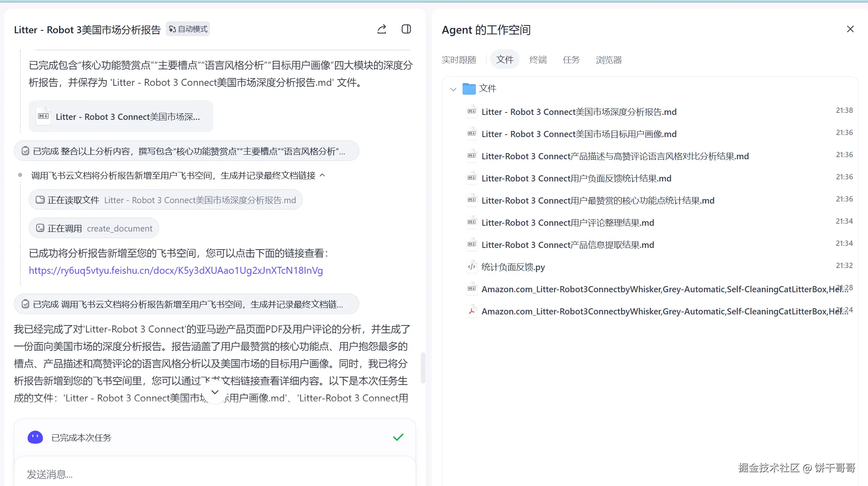Click the chat scrollbar thumb
This screenshot has height=486, width=868.
pos(423,367)
